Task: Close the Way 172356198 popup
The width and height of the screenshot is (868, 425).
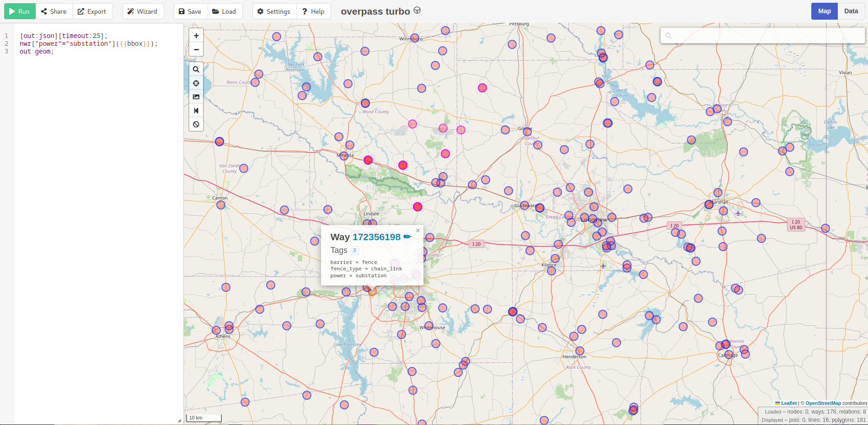Action: coord(418,231)
